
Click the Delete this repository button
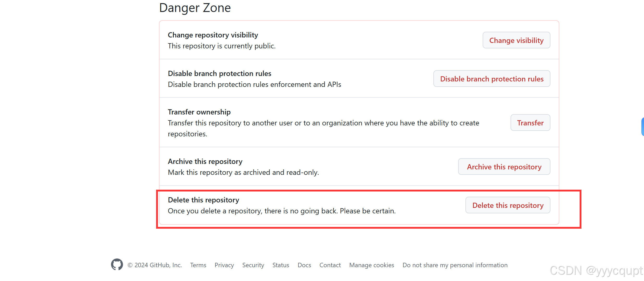click(508, 205)
